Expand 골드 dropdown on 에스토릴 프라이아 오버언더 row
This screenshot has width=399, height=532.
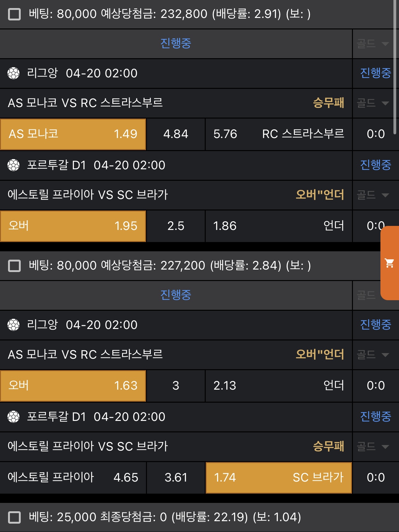(373, 195)
